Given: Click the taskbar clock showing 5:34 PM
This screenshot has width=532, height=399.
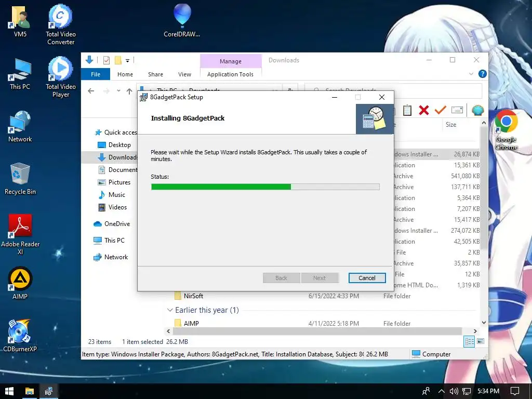Looking at the screenshot, I should coord(488,391).
